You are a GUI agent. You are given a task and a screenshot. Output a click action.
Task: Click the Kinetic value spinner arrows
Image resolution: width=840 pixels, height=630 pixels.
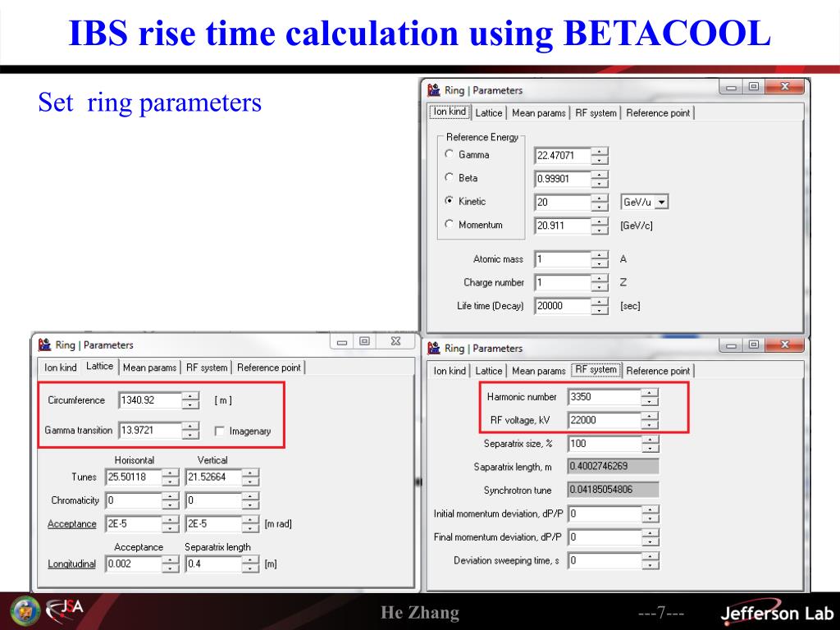tap(600, 202)
